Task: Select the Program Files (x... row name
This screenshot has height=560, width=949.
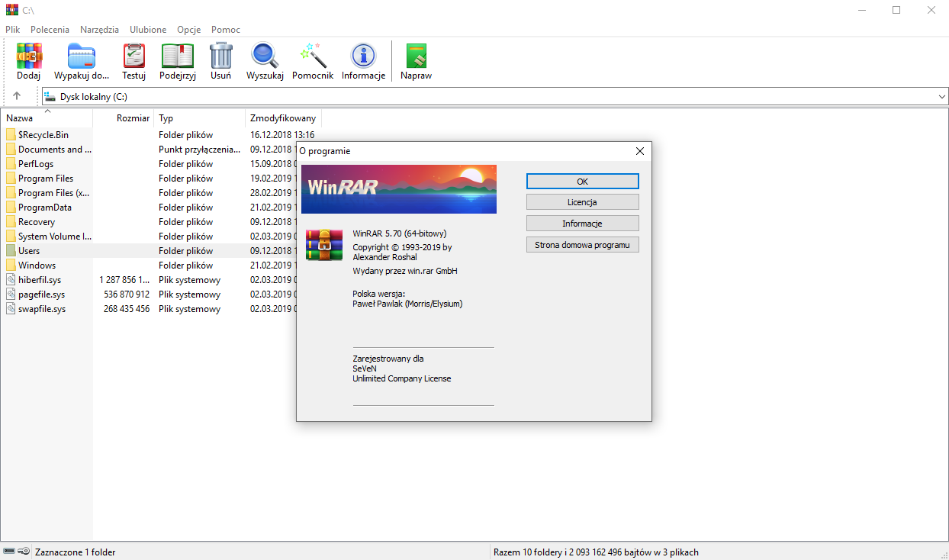Action: (x=54, y=193)
